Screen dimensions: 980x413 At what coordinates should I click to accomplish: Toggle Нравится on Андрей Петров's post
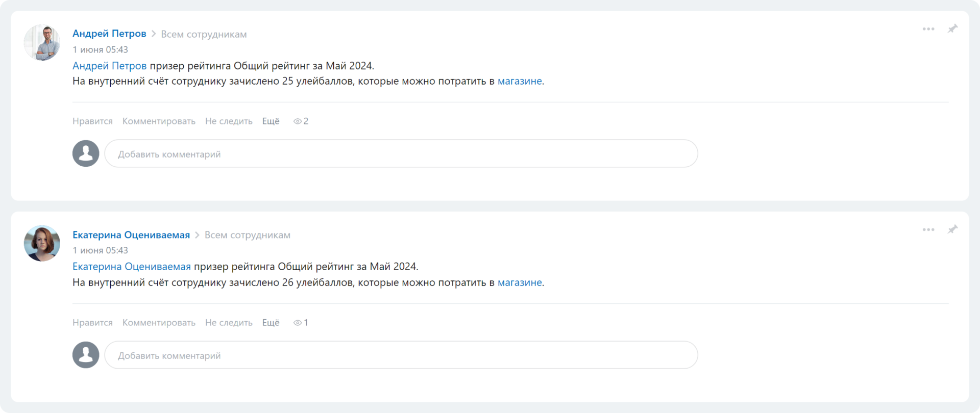click(x=92, y=121)
